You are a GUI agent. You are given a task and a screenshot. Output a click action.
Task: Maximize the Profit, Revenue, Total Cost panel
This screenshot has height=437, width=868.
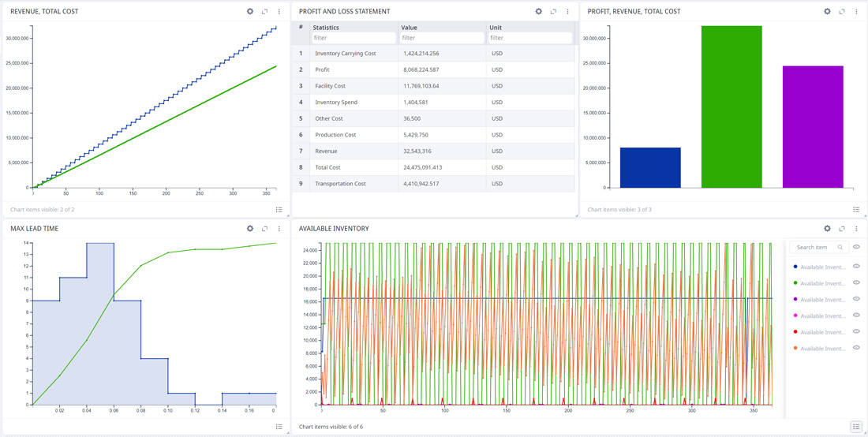click(x=842, y=11)
